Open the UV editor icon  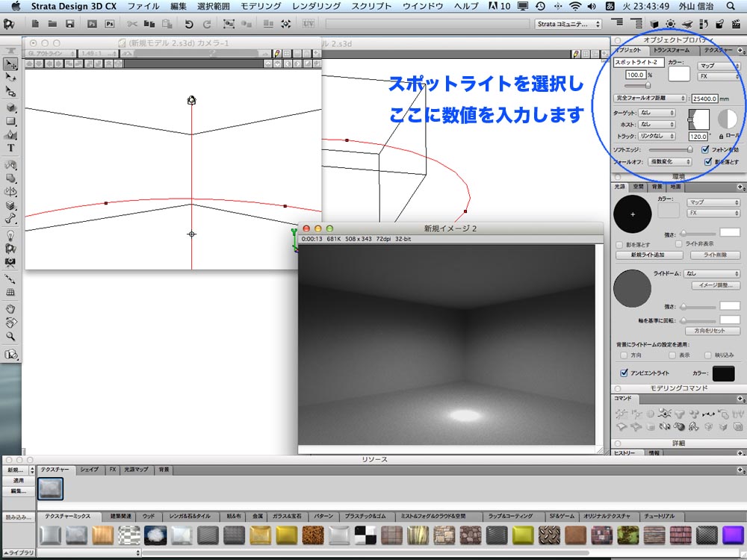pyautogui.click(x=309, y=23)
